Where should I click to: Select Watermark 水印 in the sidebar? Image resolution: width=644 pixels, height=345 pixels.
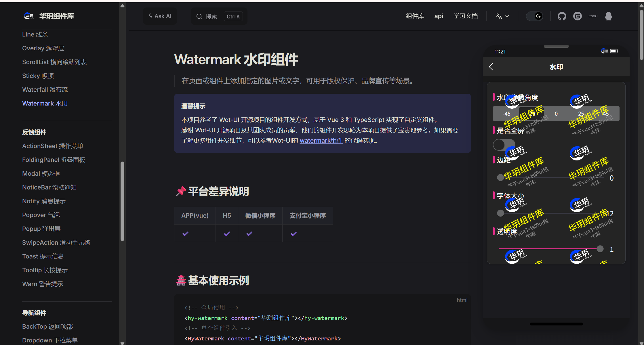coord(45,103)
